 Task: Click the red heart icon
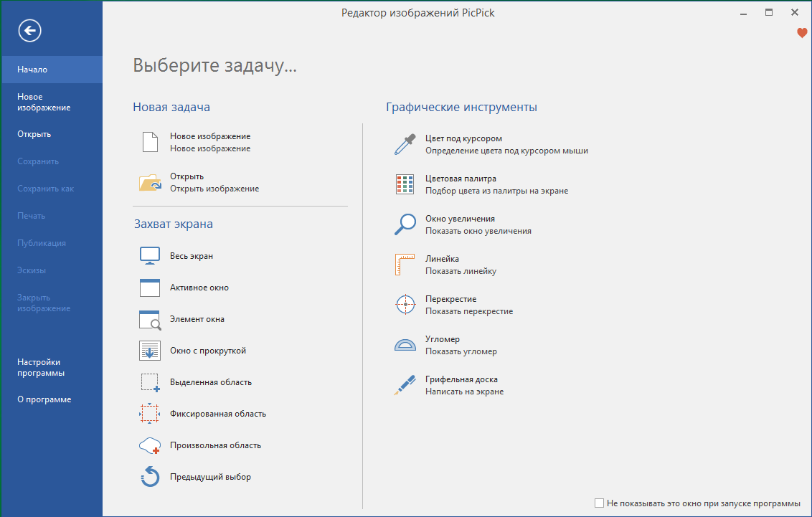(802, 33)
